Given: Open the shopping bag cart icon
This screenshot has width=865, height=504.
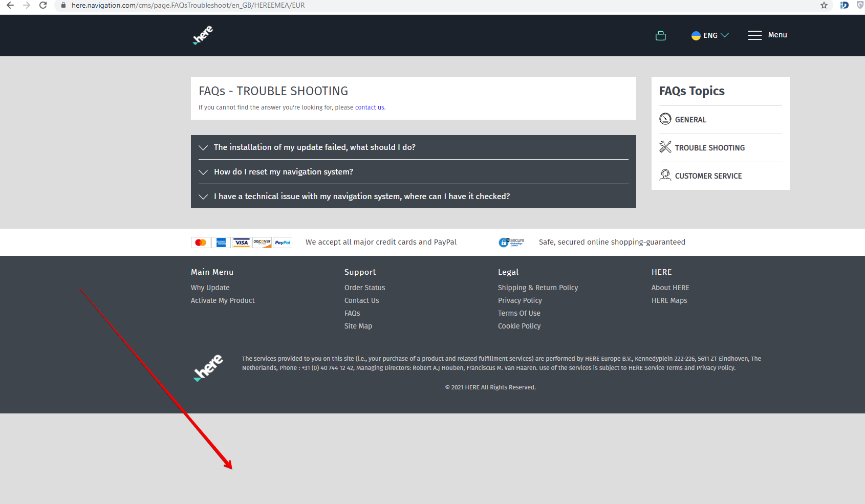Looking at the screenshot, I should tap(661, 35).
